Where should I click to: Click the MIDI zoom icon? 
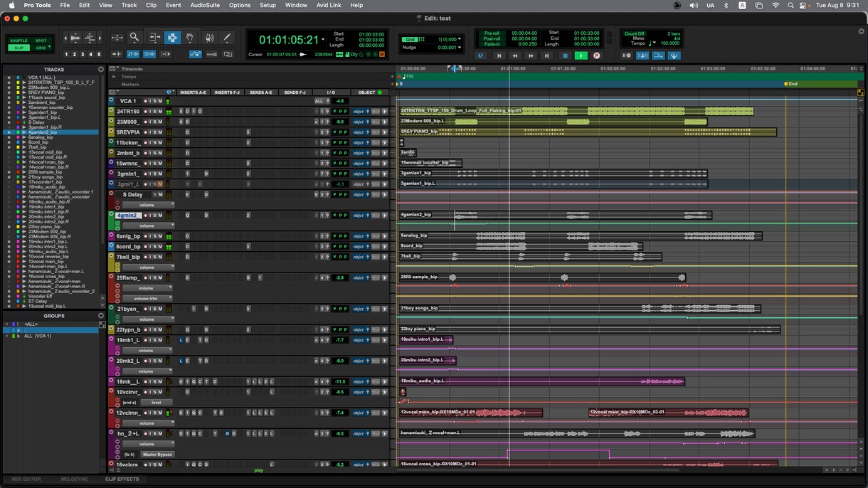pos(90,38)
